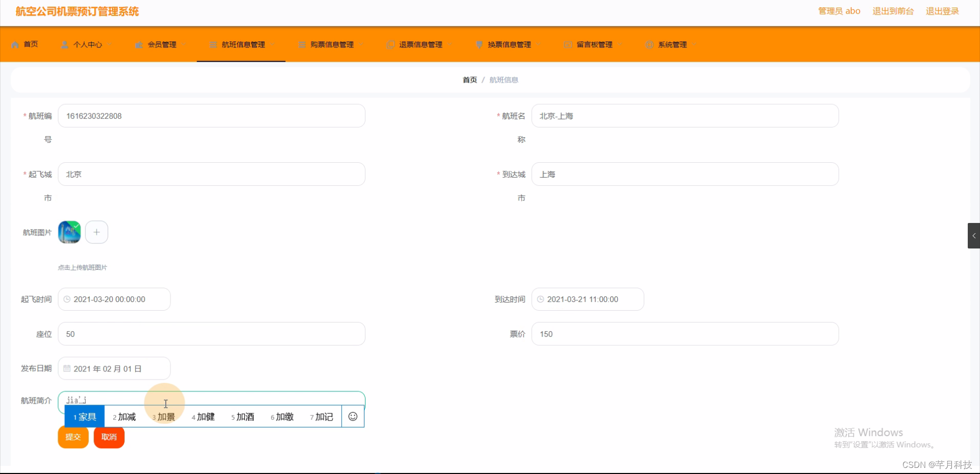Open the 发布日期 date picker
This screenshot has height=474, width=980.
click(x=114, y=368)
